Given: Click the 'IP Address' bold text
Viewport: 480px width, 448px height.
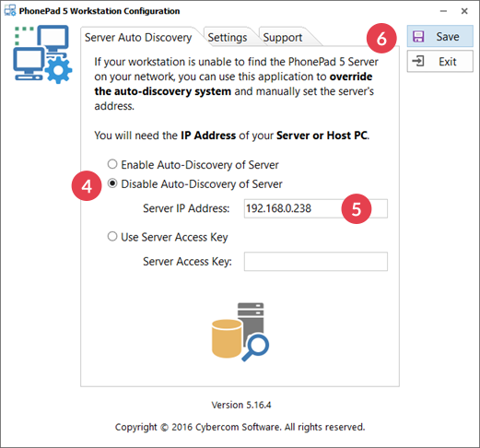Looking at the screenshot, I should point(208,136).
